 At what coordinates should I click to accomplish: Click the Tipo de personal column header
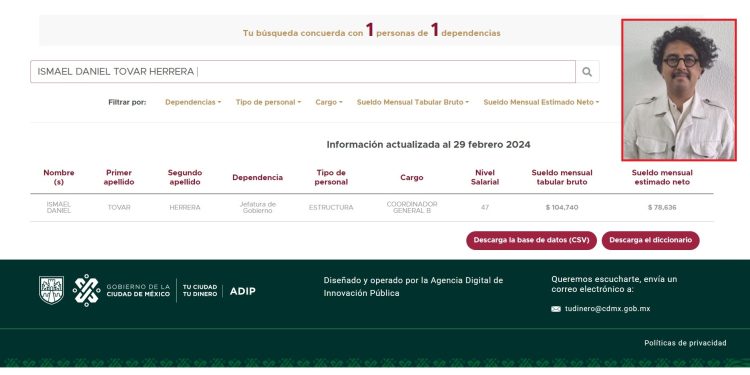coord(332,177)
